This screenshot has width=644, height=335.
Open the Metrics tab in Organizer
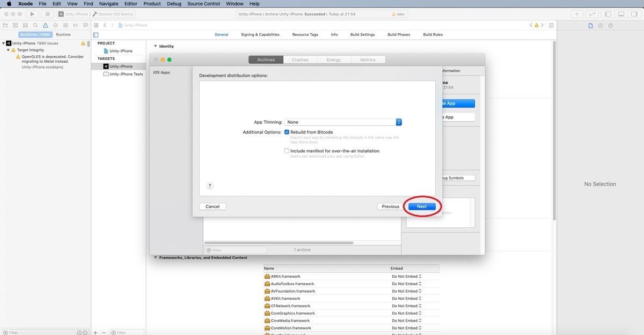tap(368, 60)
